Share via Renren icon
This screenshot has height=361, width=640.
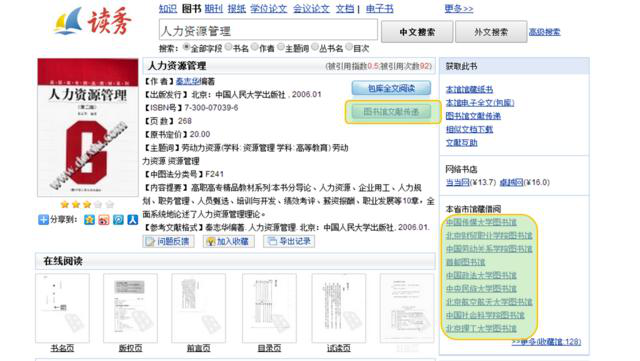tap(133, 220)
